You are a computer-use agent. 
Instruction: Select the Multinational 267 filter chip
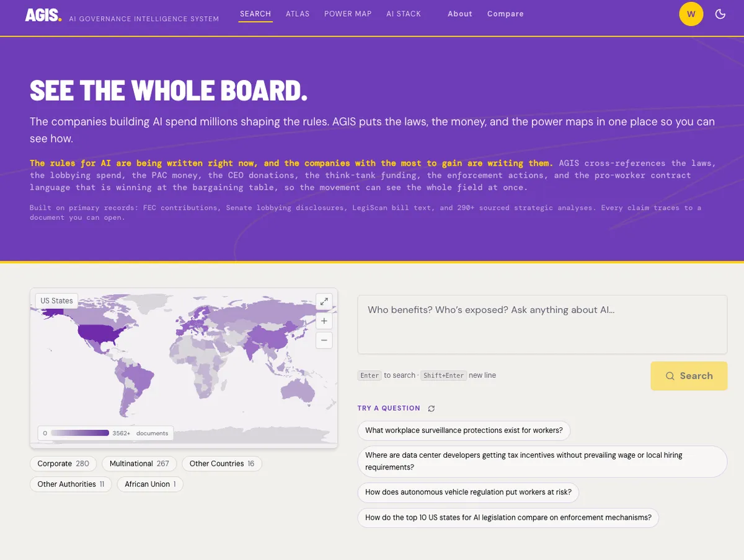coord(139,463)
